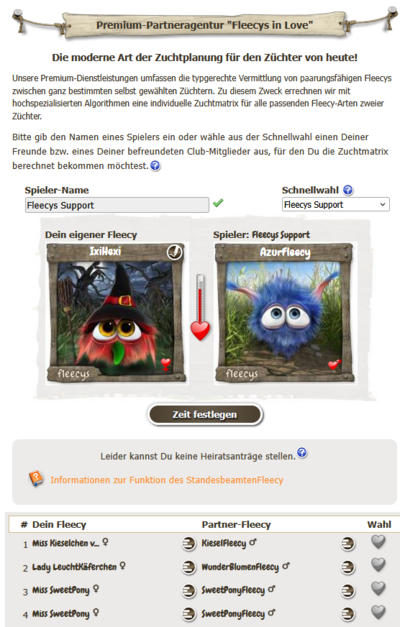Click round edit icon on IxiHexi card

[174, 252]
